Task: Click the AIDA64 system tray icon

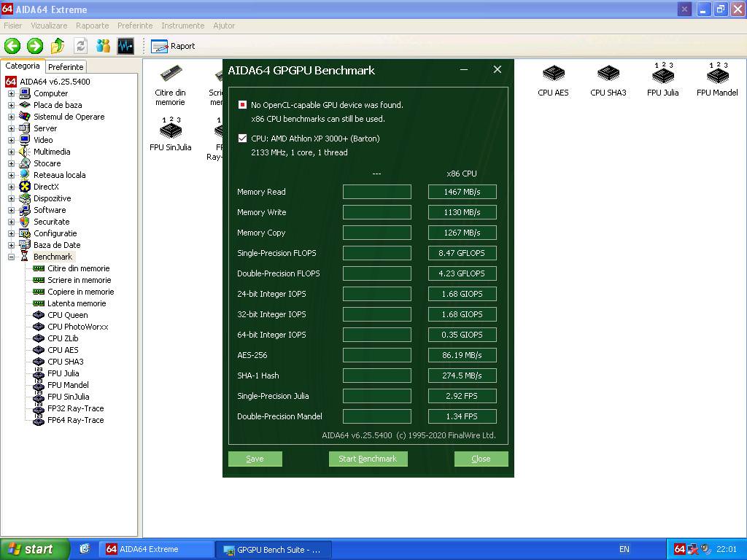Action: click(680, 549)
